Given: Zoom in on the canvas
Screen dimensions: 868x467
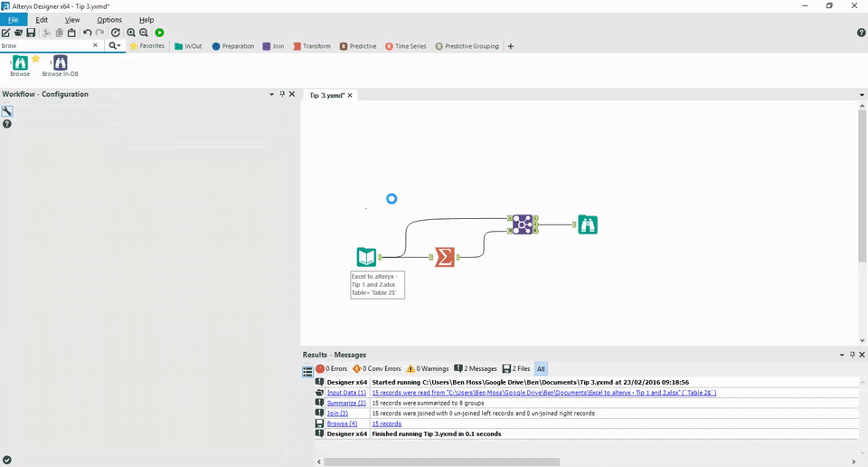Looking at the screenshot, I should [x=130, y=33].
